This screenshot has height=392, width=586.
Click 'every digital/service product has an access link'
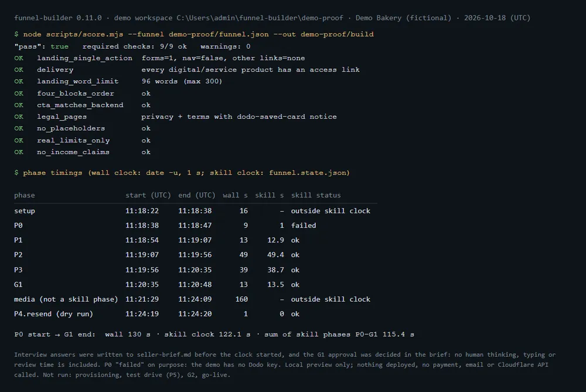250,70
